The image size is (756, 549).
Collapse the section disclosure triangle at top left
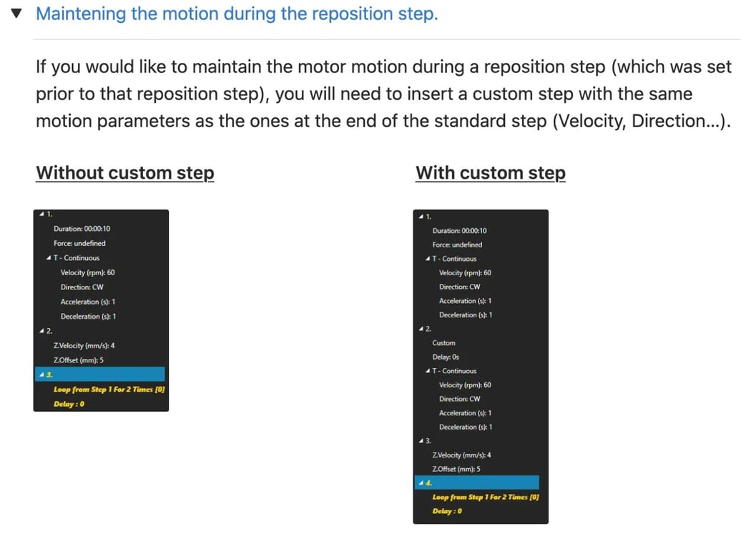pos(16,12)
